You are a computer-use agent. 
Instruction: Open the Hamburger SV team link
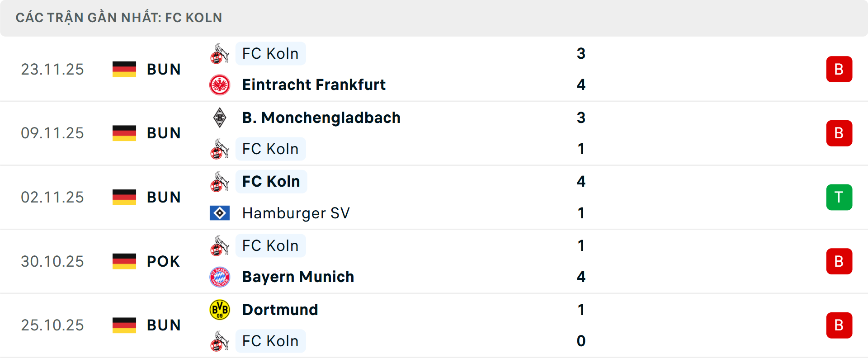(296, 213)
